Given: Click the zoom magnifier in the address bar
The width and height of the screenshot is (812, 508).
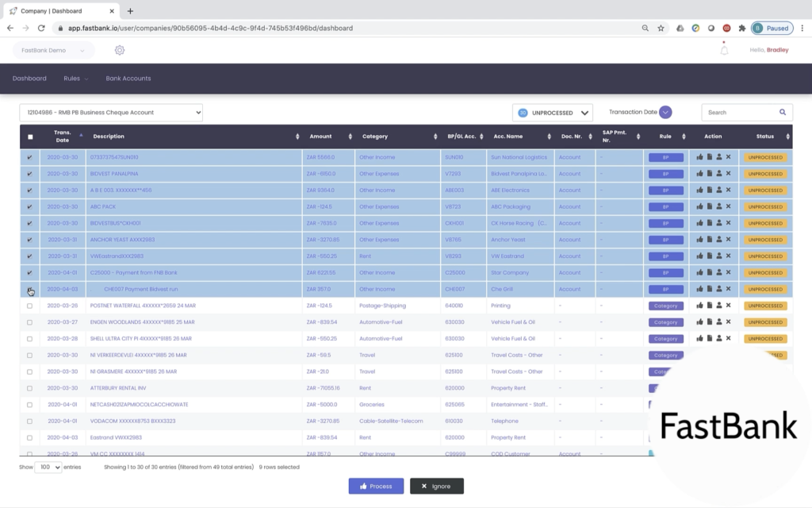Looking at the screenshot, I should [x=645, y=28].
